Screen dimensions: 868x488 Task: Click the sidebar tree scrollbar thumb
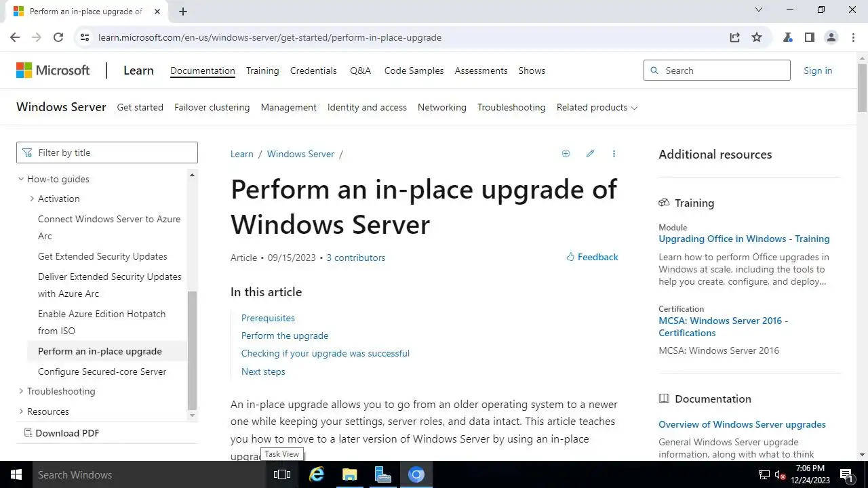pos(192,350)
